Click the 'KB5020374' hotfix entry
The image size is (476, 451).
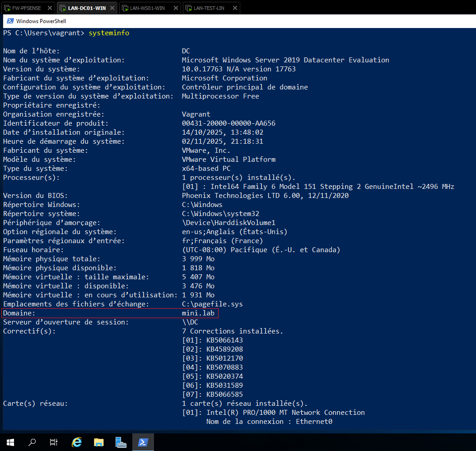[x=224, y=376]
